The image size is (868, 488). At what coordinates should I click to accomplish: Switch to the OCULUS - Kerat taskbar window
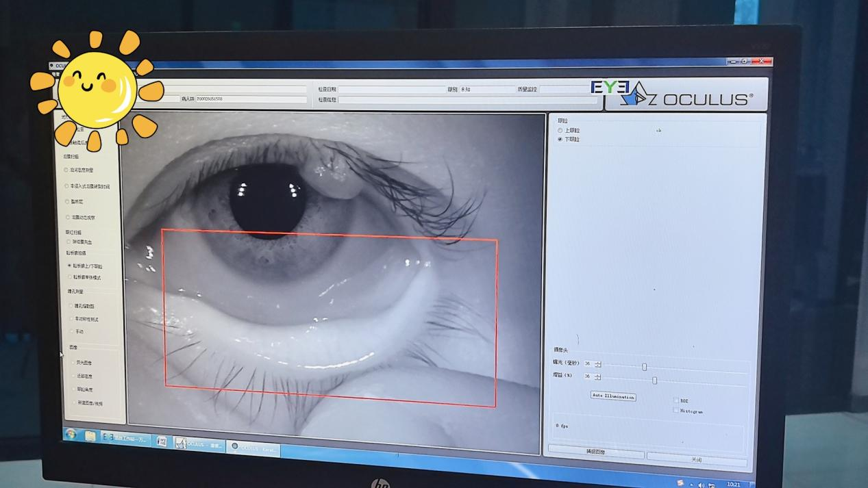(x=253, y=448)
